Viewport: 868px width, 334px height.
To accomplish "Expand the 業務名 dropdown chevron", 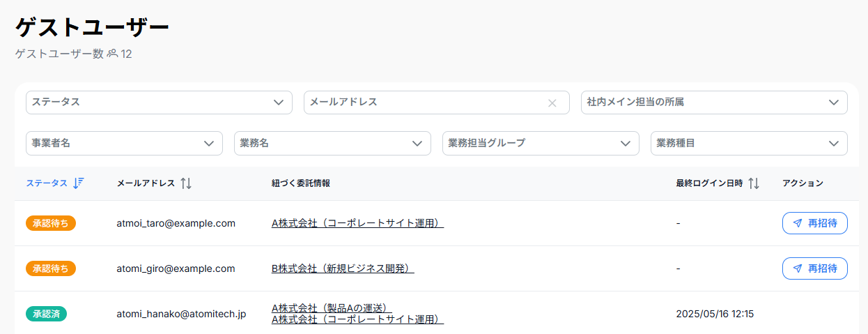I will (x=417, y=143).
